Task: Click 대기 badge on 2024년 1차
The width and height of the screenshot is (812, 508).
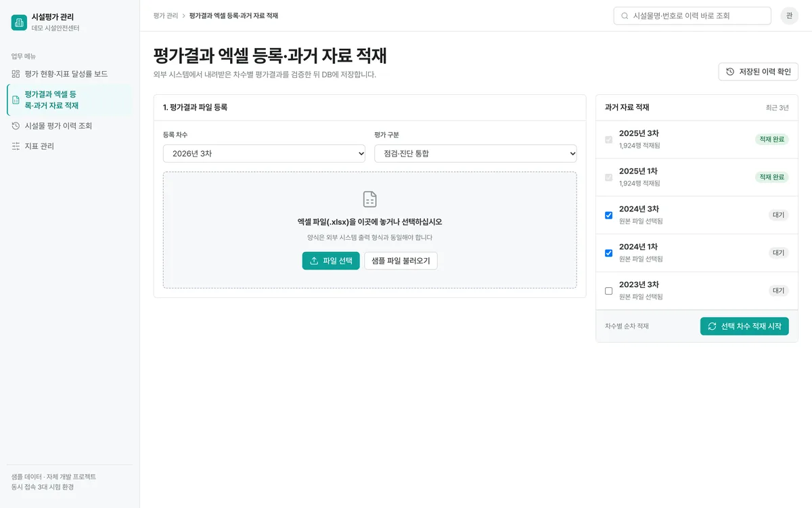Action: 779,253
